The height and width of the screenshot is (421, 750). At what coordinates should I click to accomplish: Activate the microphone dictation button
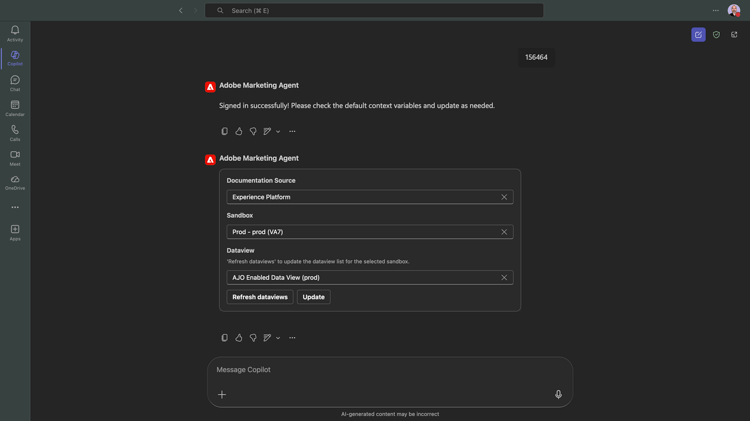point(558,394)
